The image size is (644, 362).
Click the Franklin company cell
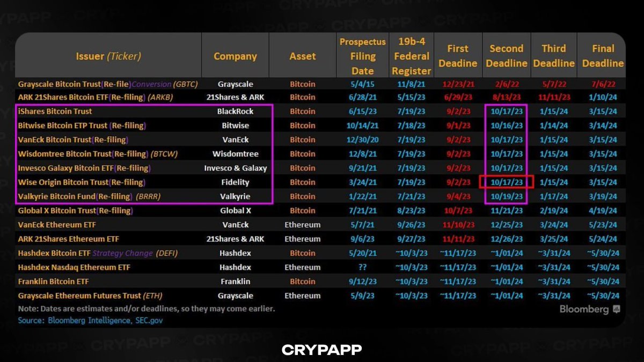235,282
